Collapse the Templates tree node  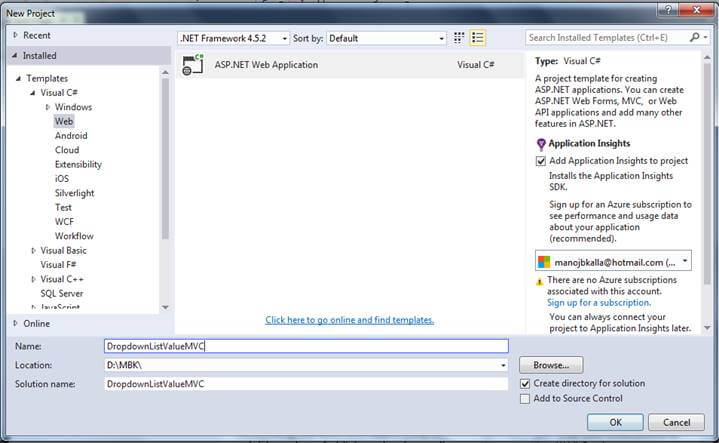pos(19,78)
